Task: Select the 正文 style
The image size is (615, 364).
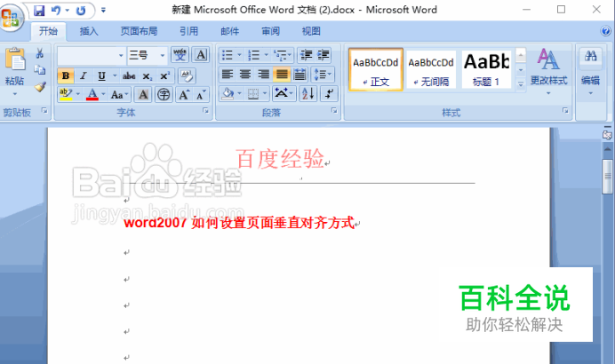Action: [375, 70]
